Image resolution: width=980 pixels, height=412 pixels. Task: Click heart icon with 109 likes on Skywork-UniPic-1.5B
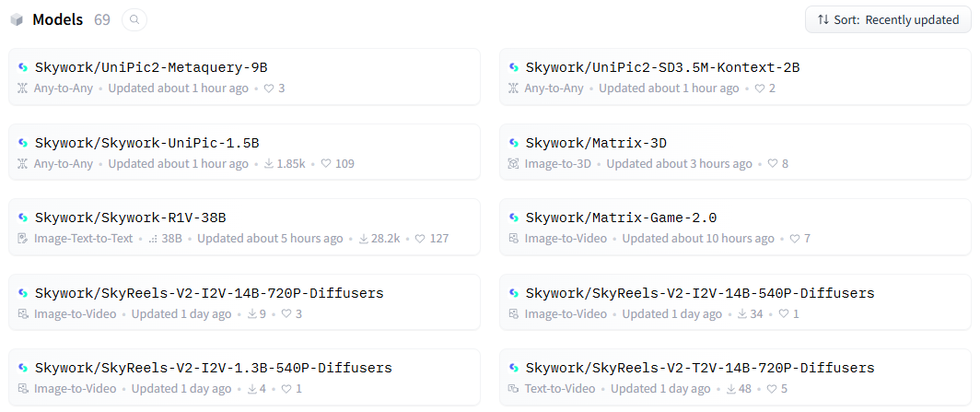[326, 164]
